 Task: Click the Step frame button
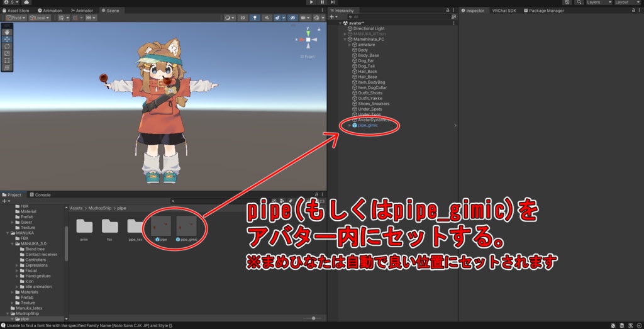pos(333,2)
